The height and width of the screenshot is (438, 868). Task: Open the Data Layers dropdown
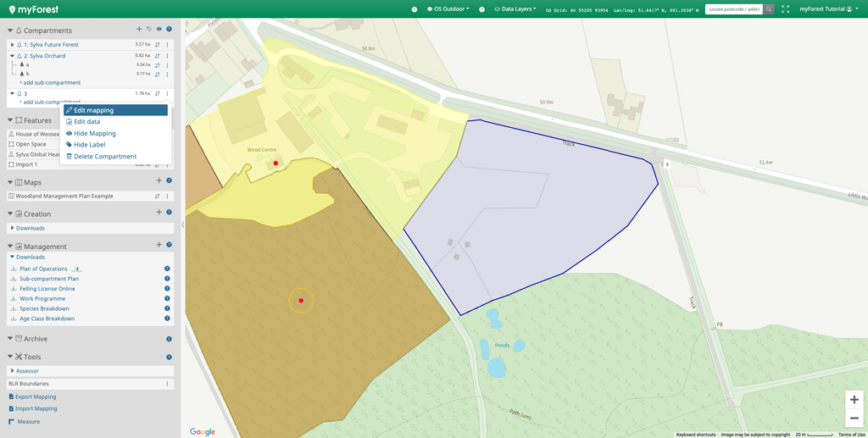pyautogui.click(x=515, y=9)
